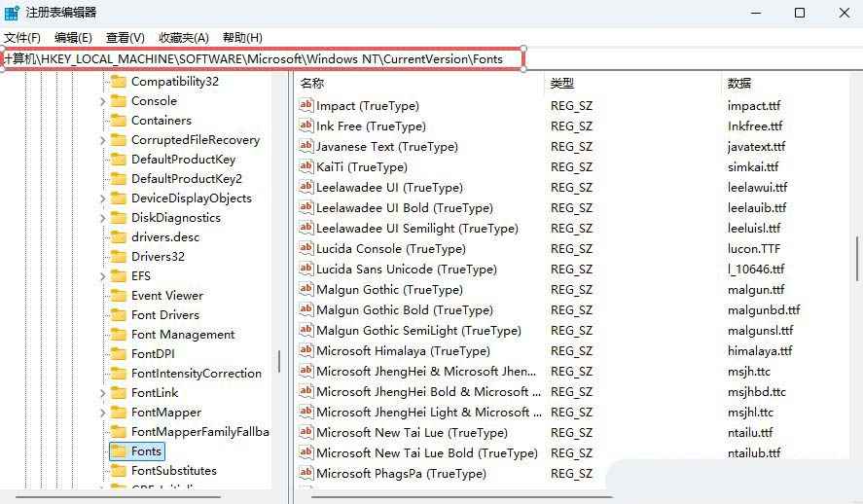863x504 pixels.
Task: Select the Leelawadee UI (TrueType) value
Action: point(389,188)
